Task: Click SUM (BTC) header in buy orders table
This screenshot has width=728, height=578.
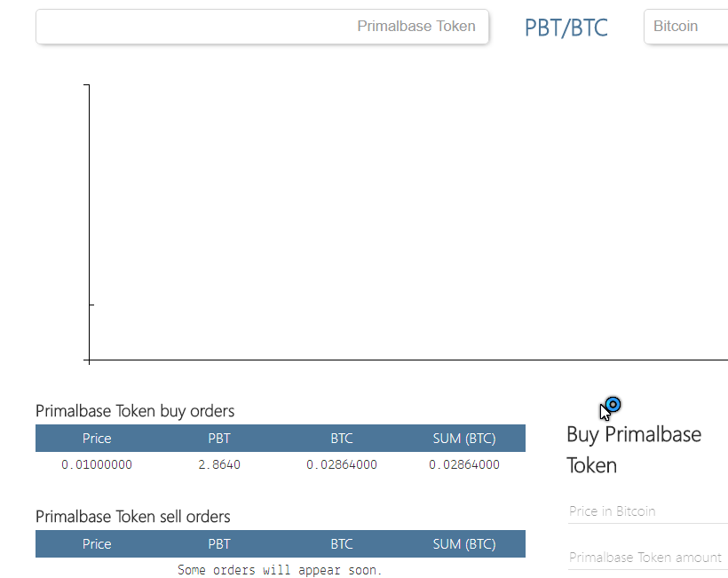Action: tap(464, 439)
